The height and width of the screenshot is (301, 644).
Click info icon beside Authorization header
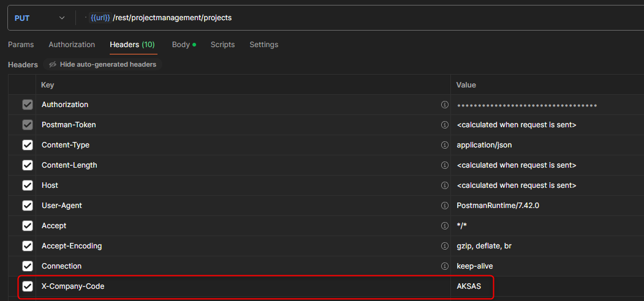tap(445, 105)
